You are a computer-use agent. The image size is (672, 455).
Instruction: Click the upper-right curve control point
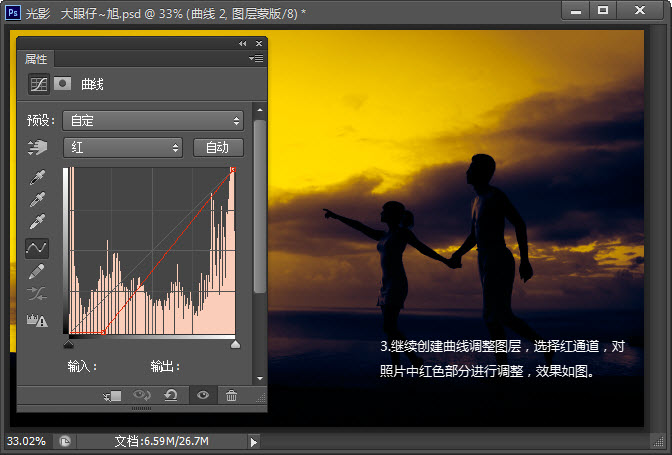[233, 170]
